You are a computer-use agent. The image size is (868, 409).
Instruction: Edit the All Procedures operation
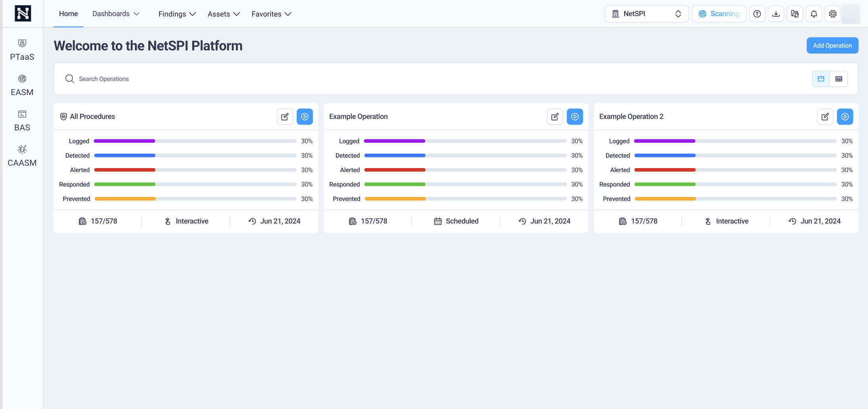tap(285, 117)
